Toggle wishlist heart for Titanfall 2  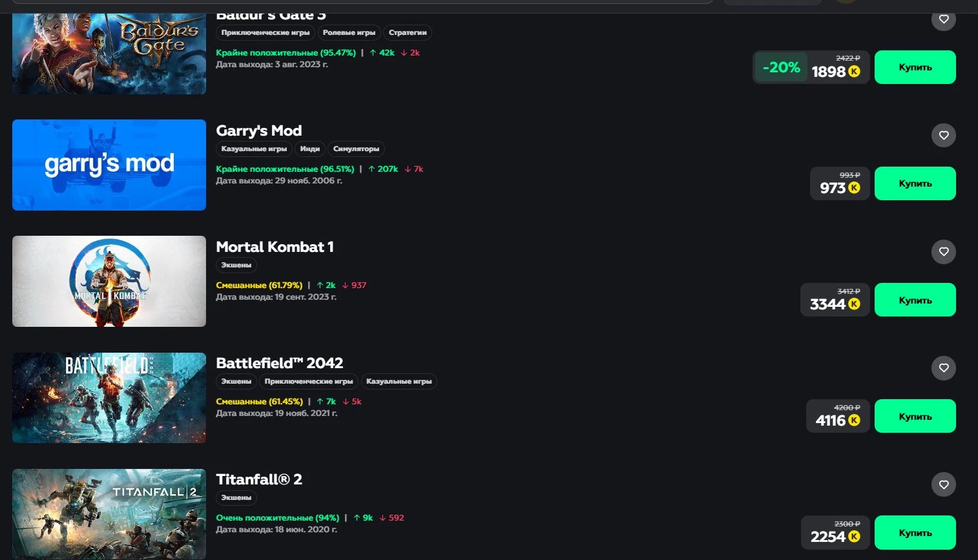click(943, 484)
